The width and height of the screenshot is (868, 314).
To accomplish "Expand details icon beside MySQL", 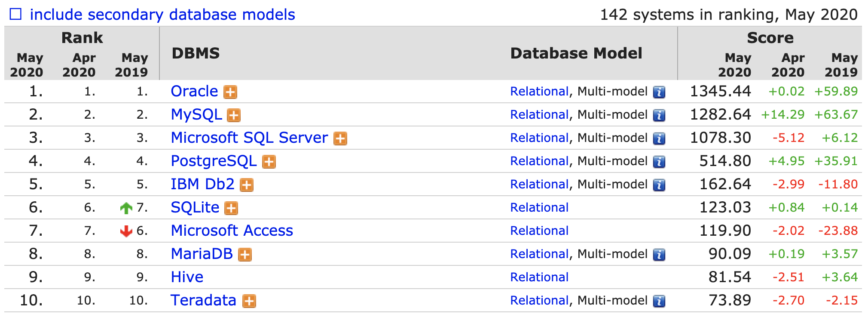I will coord(233,115).
